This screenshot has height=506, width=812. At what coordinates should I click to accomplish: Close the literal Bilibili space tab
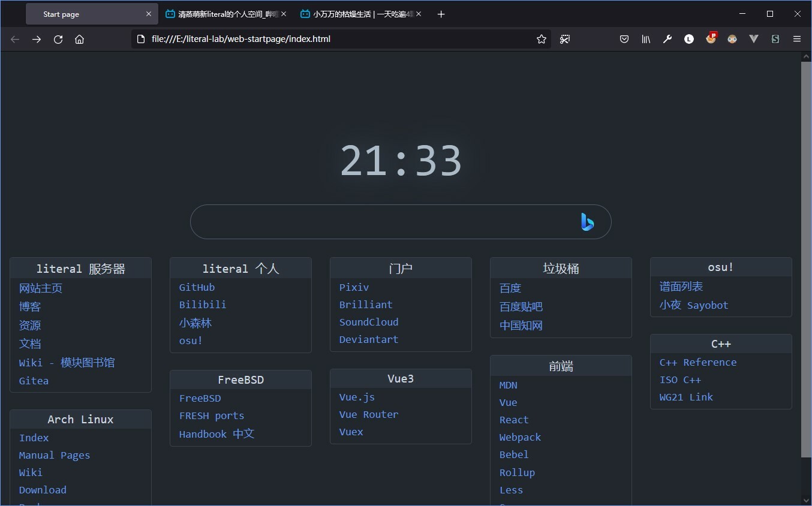point(284,14)
